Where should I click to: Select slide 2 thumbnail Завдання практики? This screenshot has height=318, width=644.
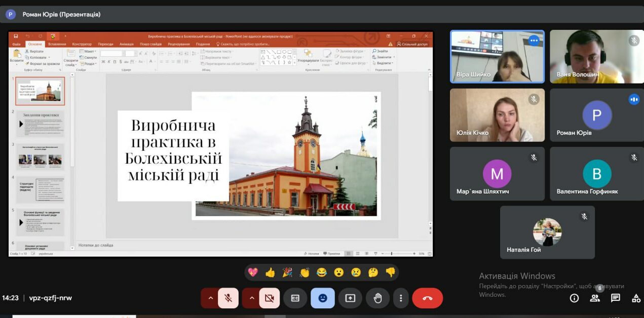click(x=40, y=124)
